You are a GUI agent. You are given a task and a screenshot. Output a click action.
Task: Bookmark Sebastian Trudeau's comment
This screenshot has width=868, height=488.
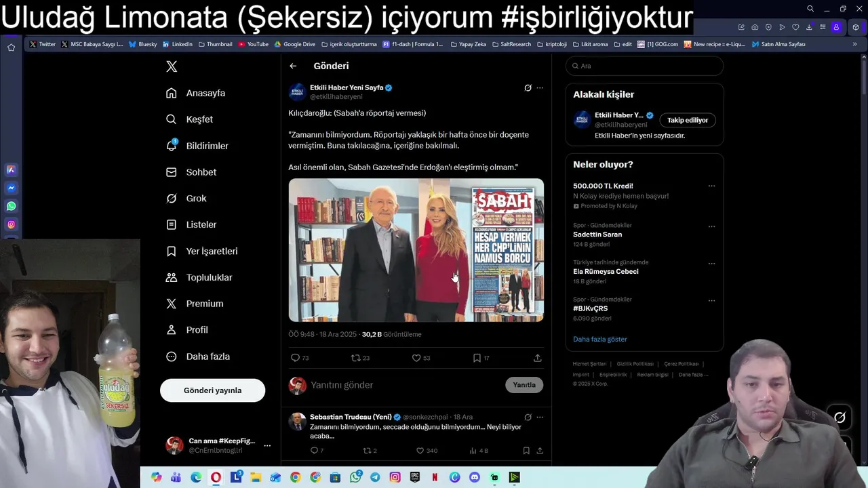526,451
